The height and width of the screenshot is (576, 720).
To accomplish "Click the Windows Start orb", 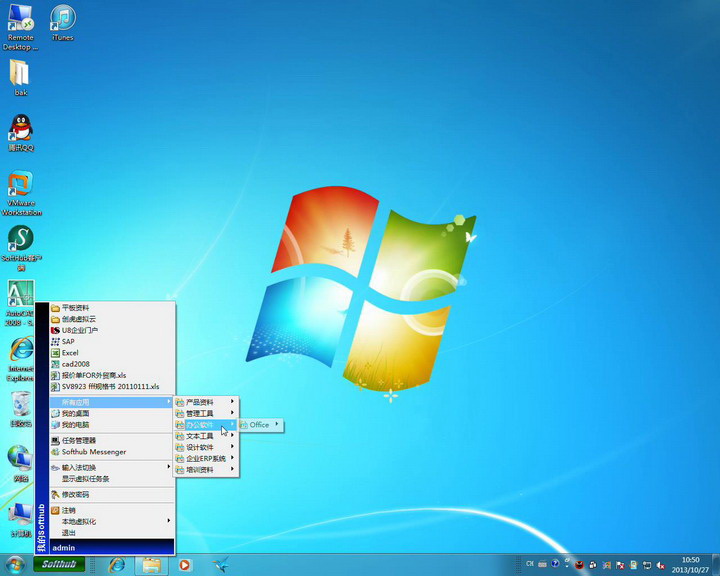I will (x=14, y=565).
